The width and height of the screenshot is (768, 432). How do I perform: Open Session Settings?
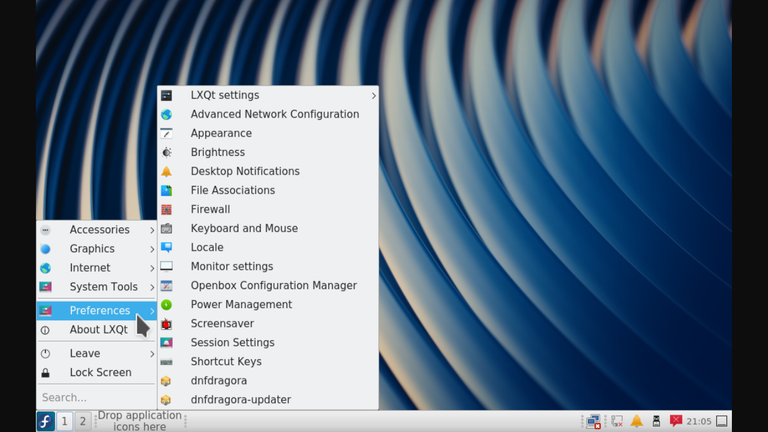[268, 343]
